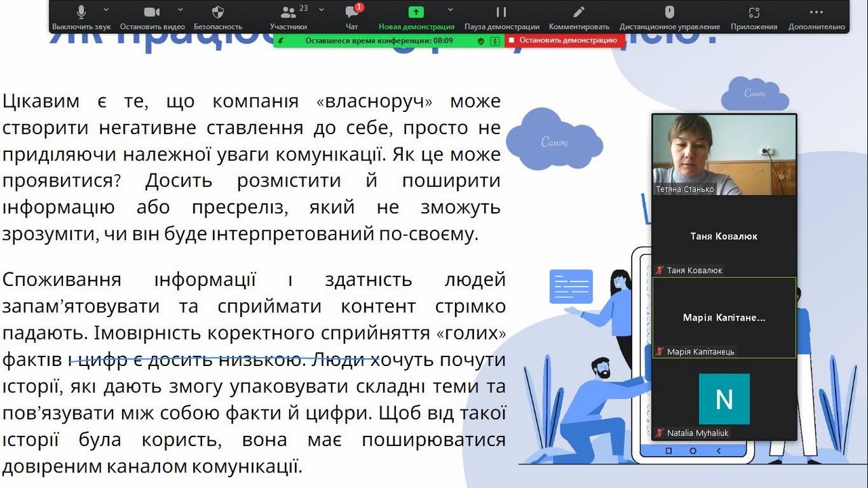
Task: Open the Участники participants panel
Action: pos(288,18)
